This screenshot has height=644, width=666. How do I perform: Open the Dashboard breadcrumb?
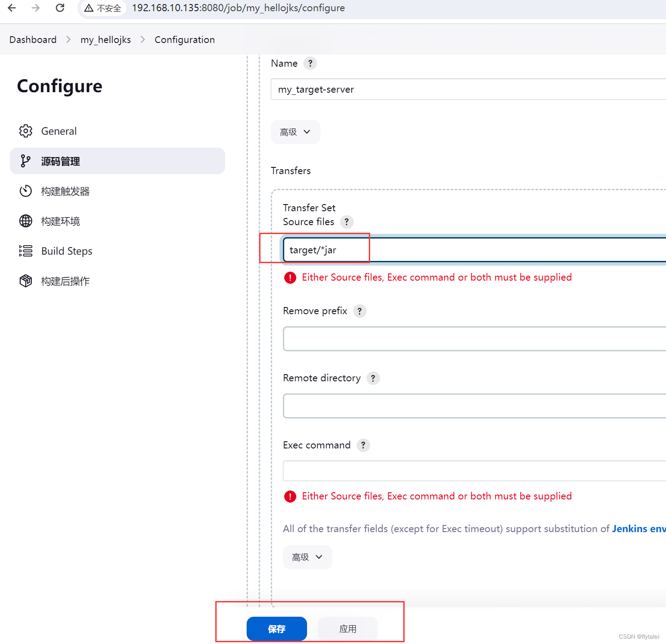click(x=33, y=40)
